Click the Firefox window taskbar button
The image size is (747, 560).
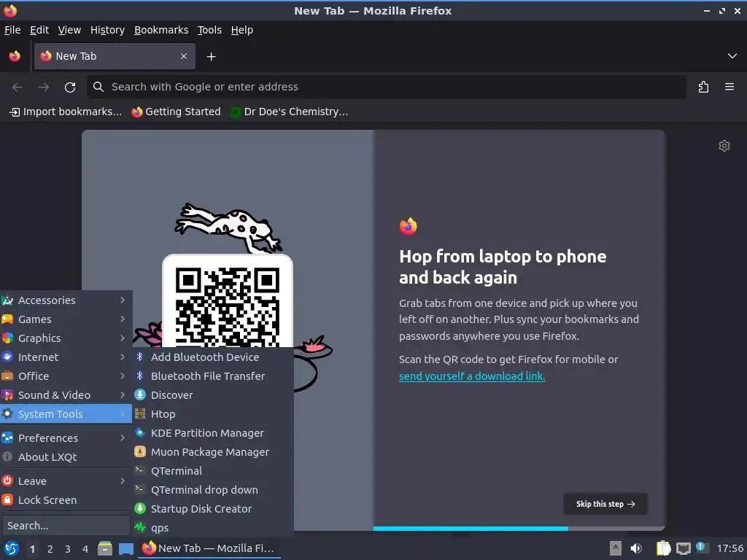[x=209, y=548]
